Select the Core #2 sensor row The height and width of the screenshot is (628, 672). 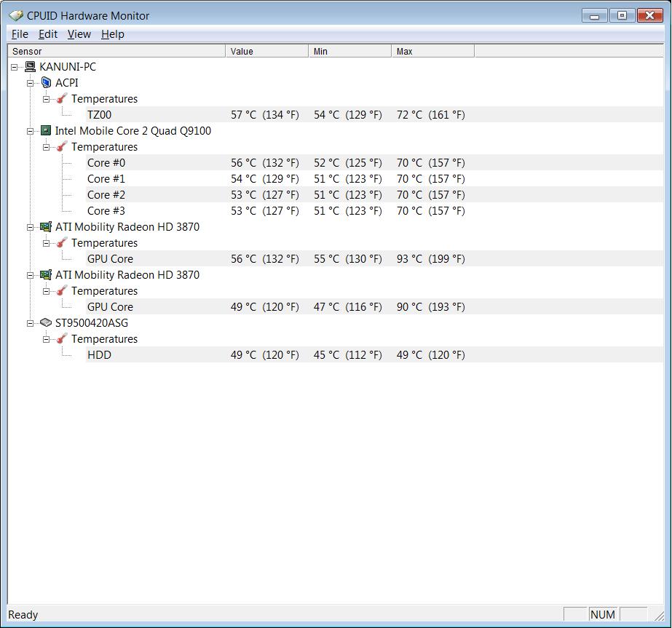[374, 195]
